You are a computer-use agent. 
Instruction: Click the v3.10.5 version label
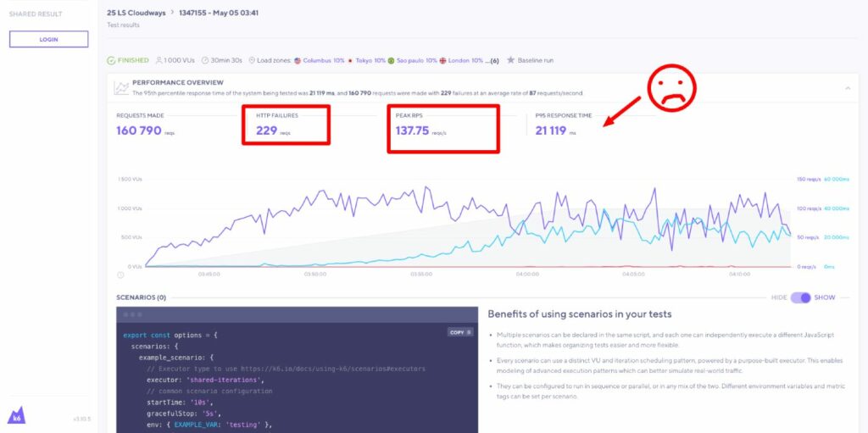pyautogui.click(x=82, y=419)
